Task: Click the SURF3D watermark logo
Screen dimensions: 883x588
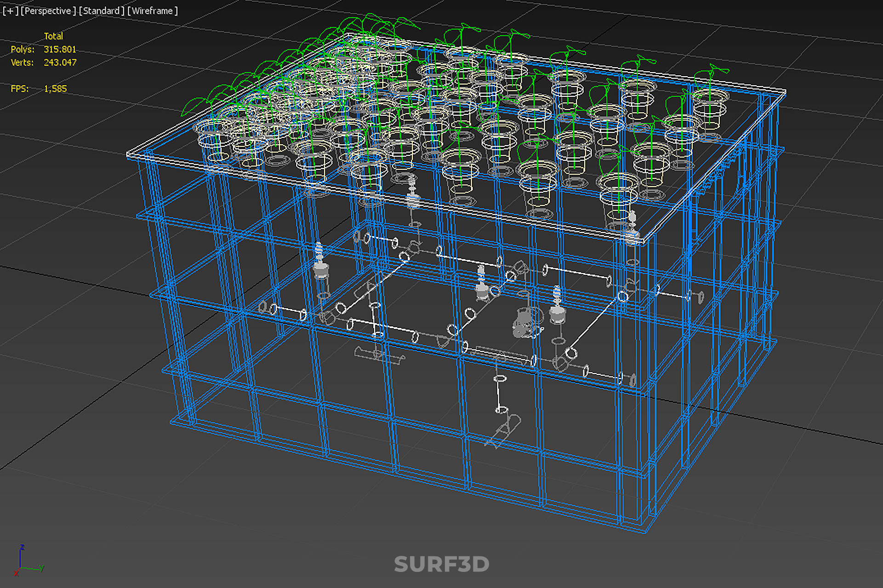Action: (x=441, y=564)
